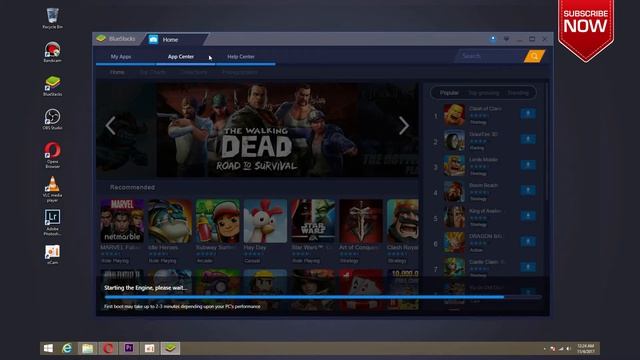
Task: Open Premiere Pro from taskbar
Action: pos(129,348)
